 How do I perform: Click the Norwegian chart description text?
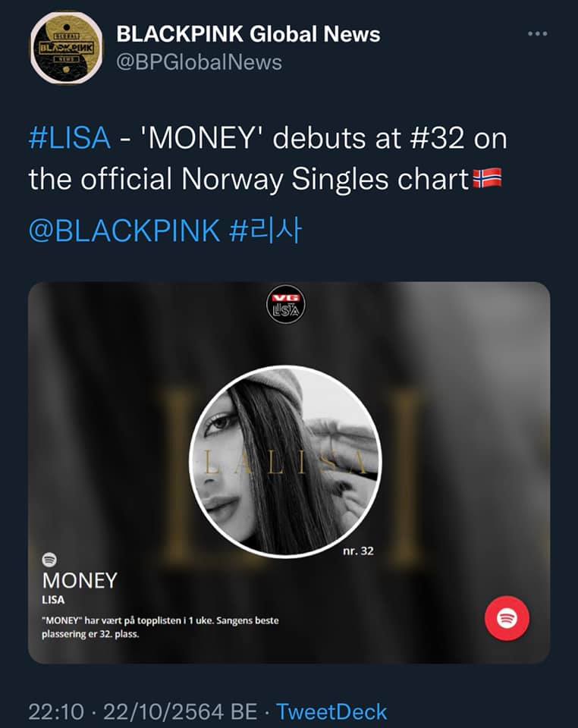(160, 627)
